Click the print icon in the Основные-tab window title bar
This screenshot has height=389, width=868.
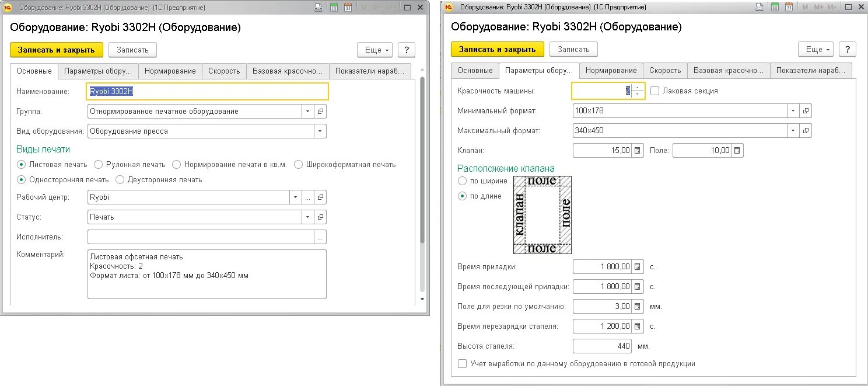pos(318,8)
